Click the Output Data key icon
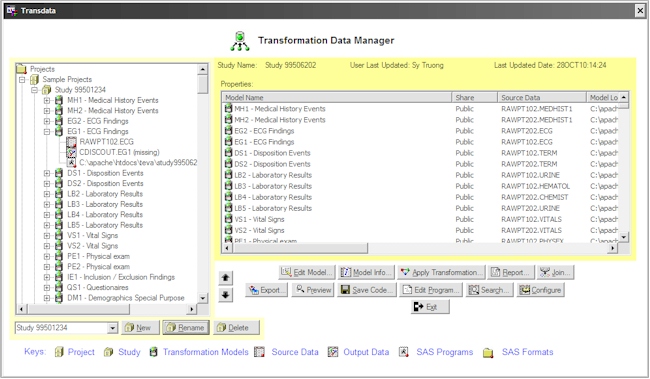Screen dimensions: 650x379 tap(333, 352)
